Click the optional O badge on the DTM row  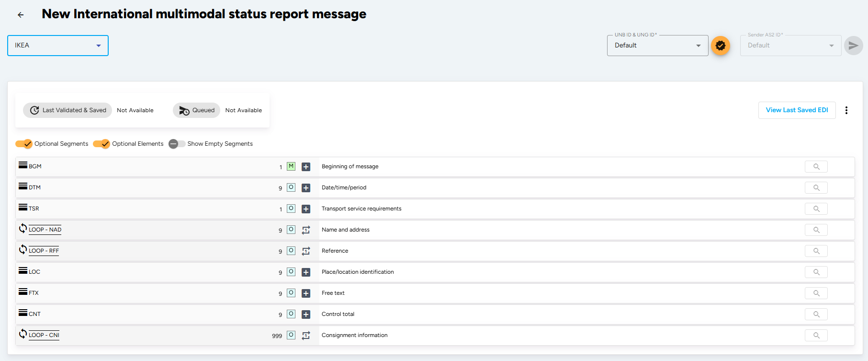click(291, 187)
